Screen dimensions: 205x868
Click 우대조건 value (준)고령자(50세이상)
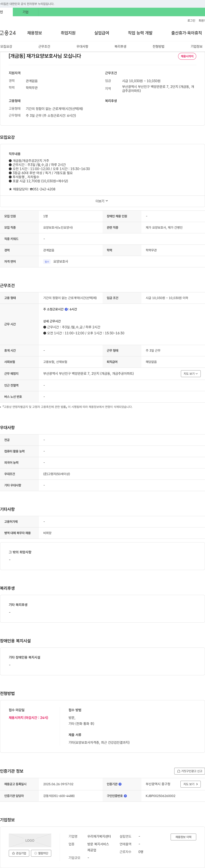click(x=57, y=474)
